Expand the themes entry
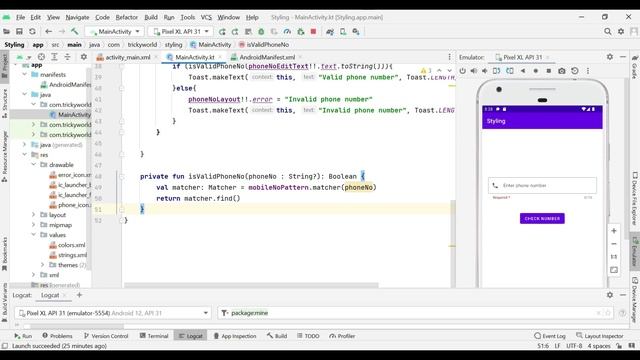This screenshot has width=640, height=360. (x=42, y=265)
